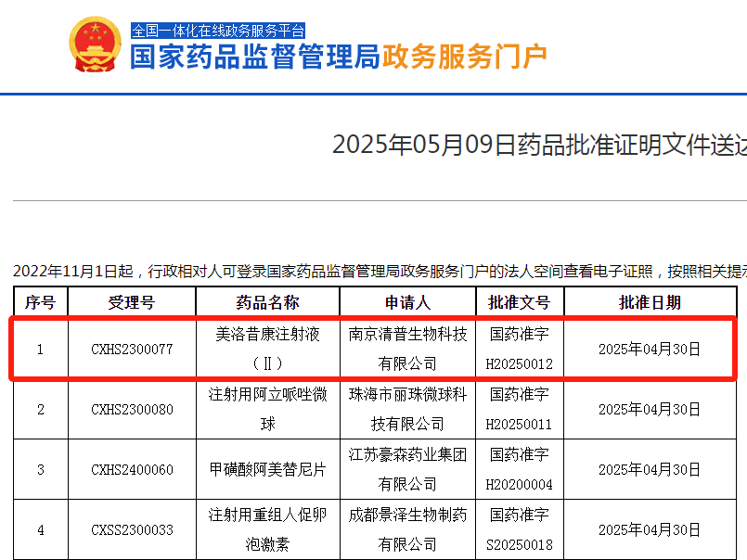This screenshot has width=747, height=560.
Task: Click the 申请人 column header
Action: (x=407, y=302)
